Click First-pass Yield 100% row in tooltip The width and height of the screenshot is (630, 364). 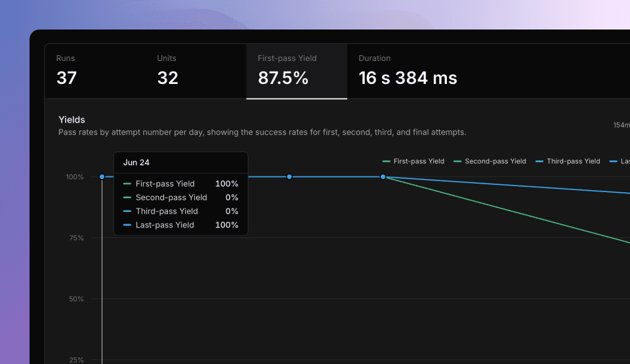[180, 184]
